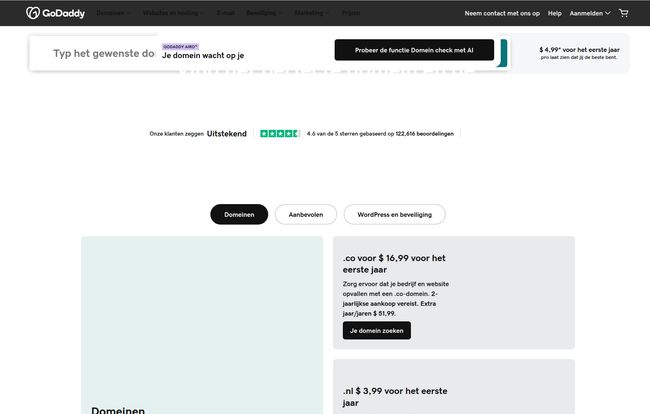Select the Domeinen tab
Screen dimensions: 650x414
point(239,214)
